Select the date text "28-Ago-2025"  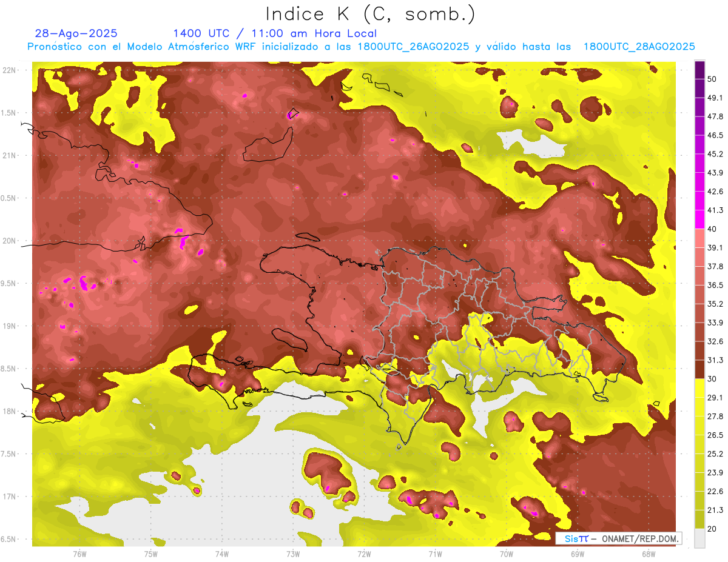76,33
